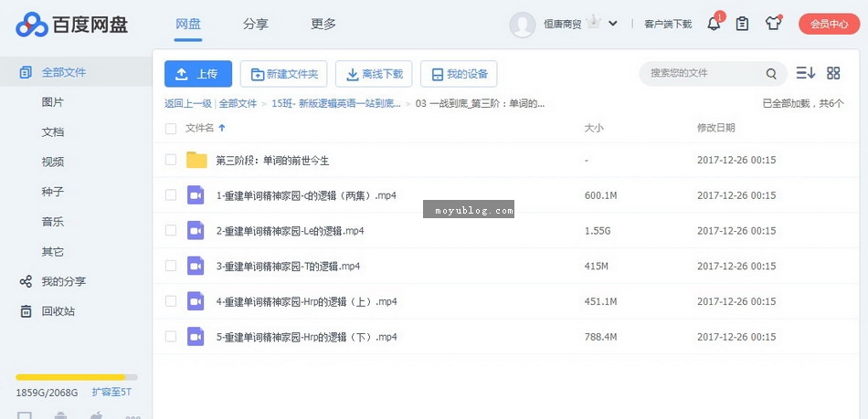868x419 pixels.
Task: Click the sort arrow next to 文件名
Action: click(222, 128)
